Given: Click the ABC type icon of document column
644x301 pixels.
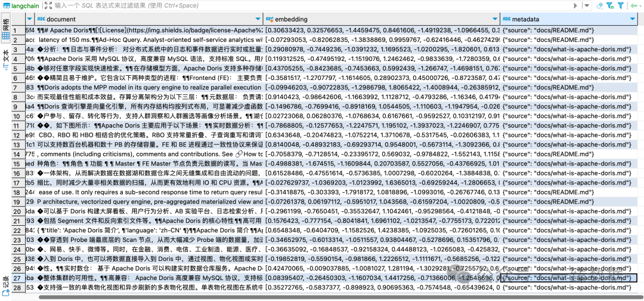Looking at the screenshot, I should coord(41,19).
